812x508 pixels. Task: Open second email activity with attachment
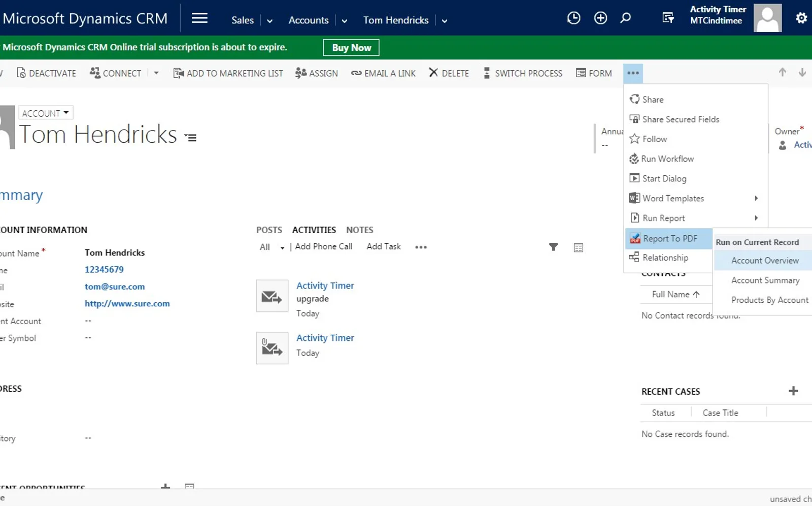click(272, 348)
